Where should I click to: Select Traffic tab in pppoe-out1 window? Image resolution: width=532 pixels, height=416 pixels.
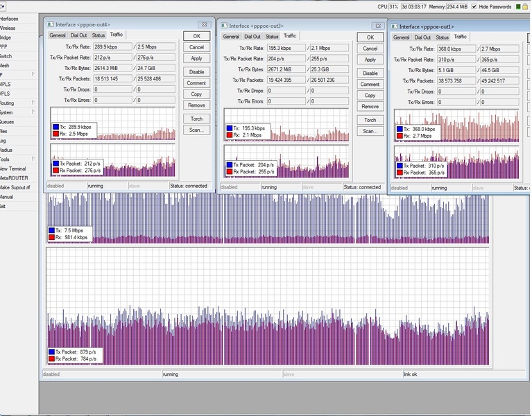(461, 37)
